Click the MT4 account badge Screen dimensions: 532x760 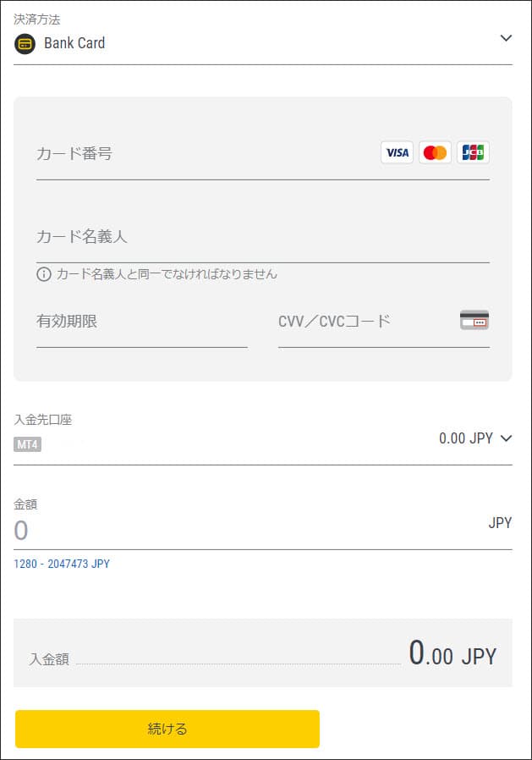click(28, 443)
